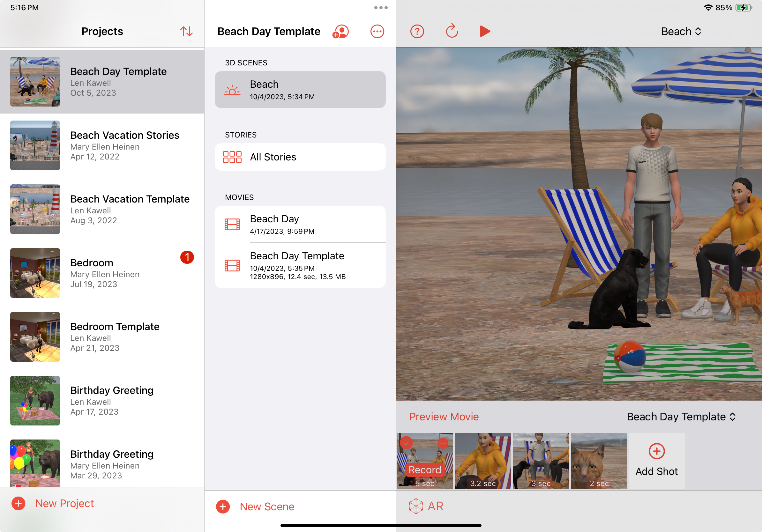Click the Add Shot label
The height and width of the screenshot is (532, 762).
656,471
